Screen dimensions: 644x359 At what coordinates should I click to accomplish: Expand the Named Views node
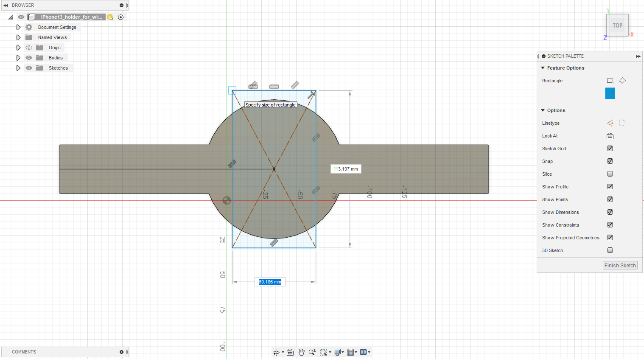point(18,37)
